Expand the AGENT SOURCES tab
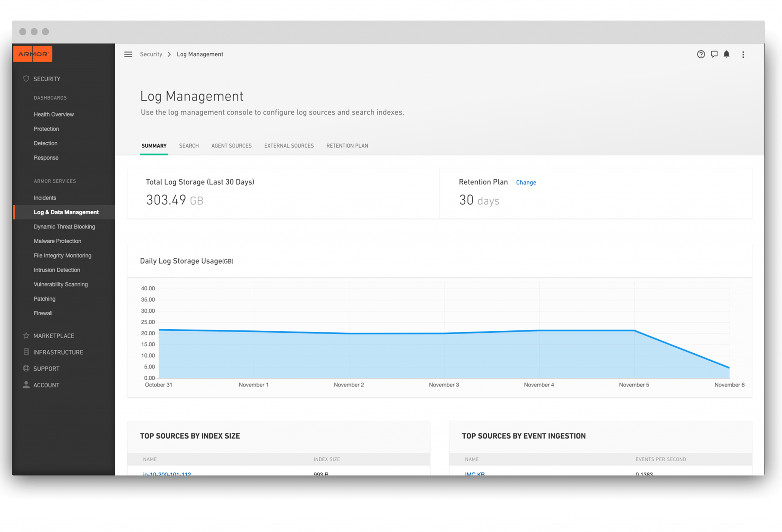 tap(231, 146)
